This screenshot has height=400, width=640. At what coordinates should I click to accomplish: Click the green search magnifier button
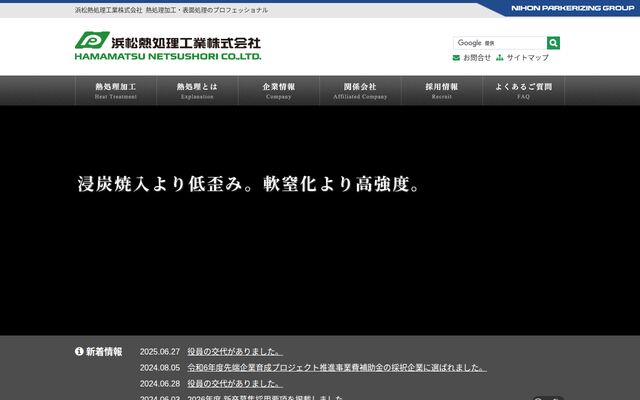[553, 43]
